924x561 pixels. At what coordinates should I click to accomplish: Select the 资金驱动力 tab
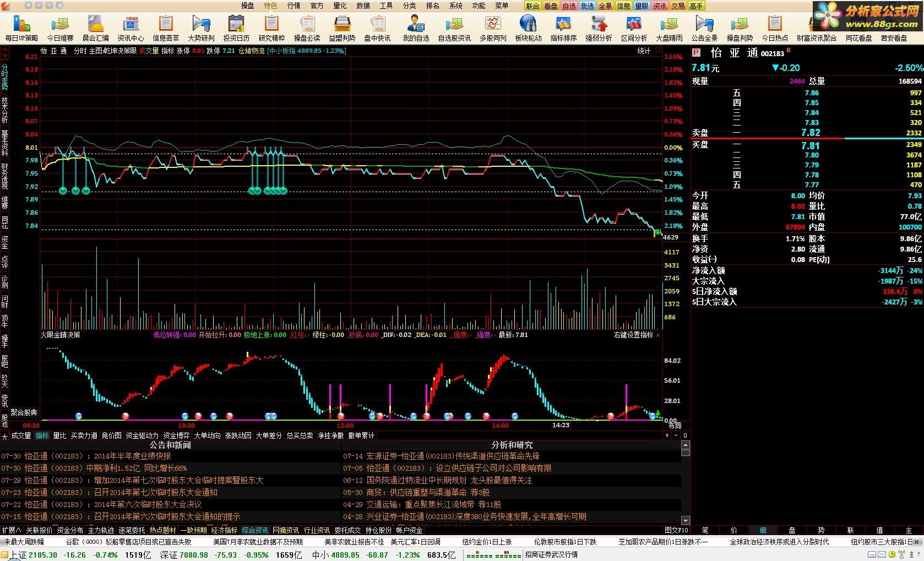[x=142, y=435]
